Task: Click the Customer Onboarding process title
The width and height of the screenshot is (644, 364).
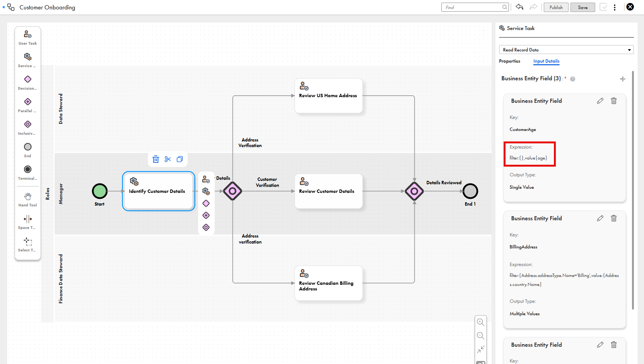Action: 47,8
